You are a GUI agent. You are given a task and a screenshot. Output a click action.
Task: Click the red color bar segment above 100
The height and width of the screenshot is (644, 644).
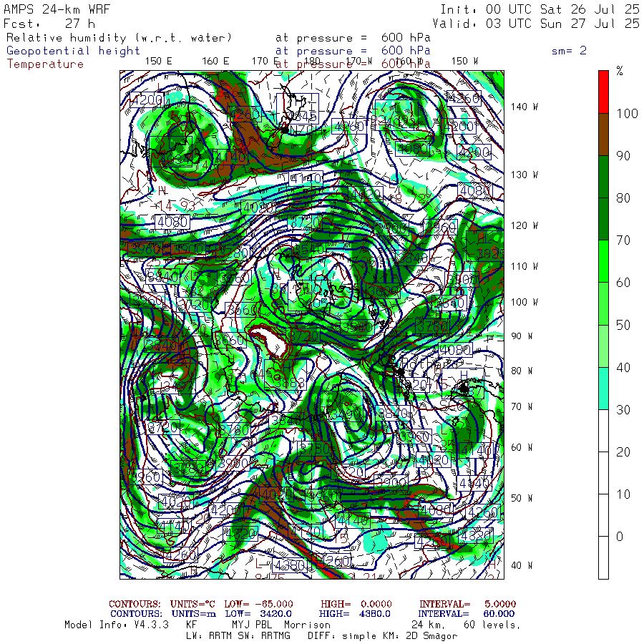coord(603,92)
